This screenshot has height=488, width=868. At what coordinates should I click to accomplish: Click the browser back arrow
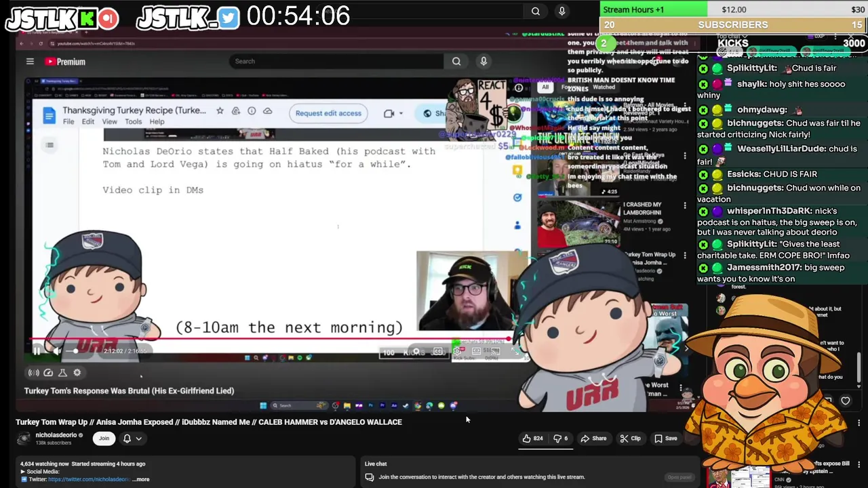tap(22, 43)
